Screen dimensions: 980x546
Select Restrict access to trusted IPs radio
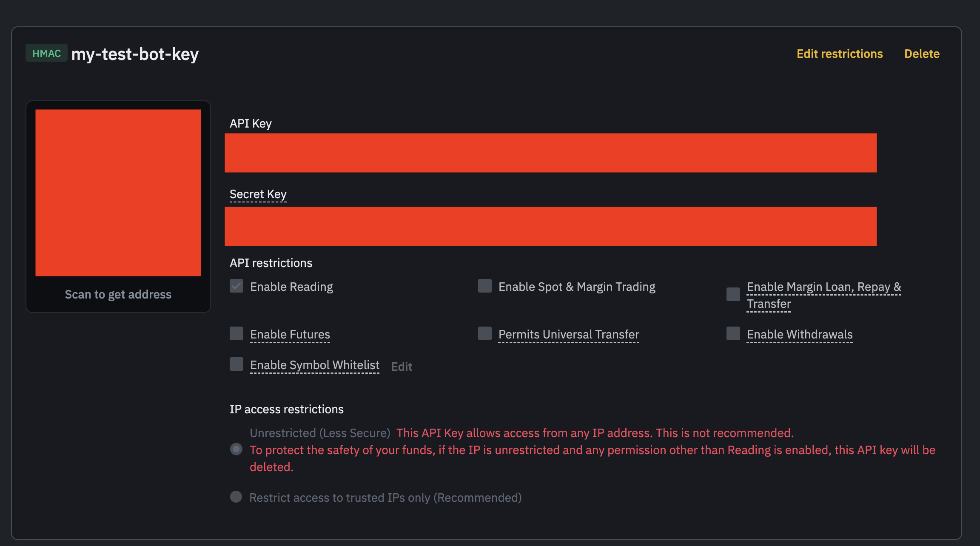(x=236, y=497)
